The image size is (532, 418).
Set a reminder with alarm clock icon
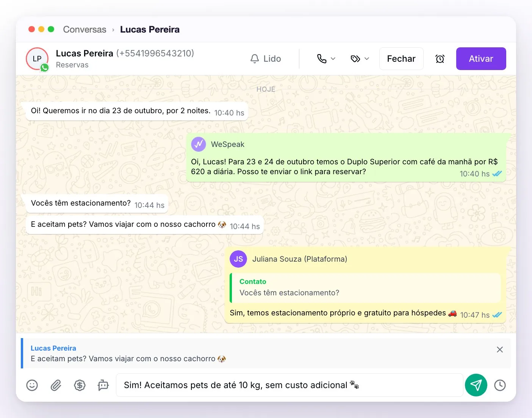click(440, 59)
